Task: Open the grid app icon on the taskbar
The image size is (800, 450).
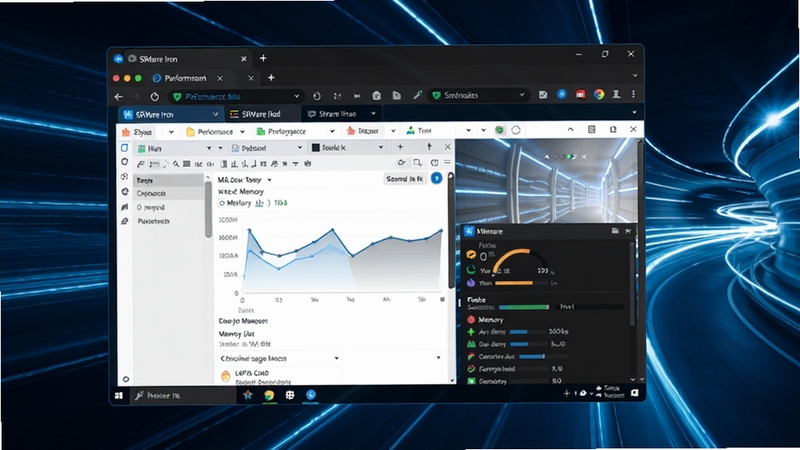Action: (290, 395)
